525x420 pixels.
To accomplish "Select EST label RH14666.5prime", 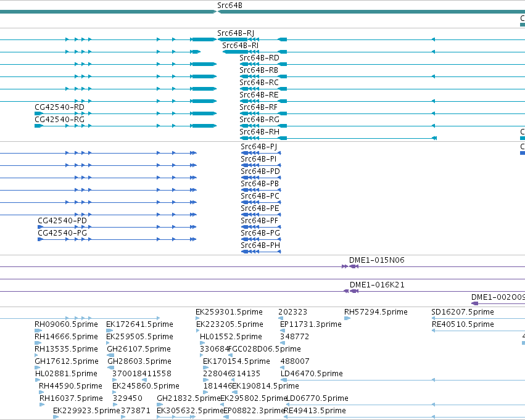I will [66, 337].
